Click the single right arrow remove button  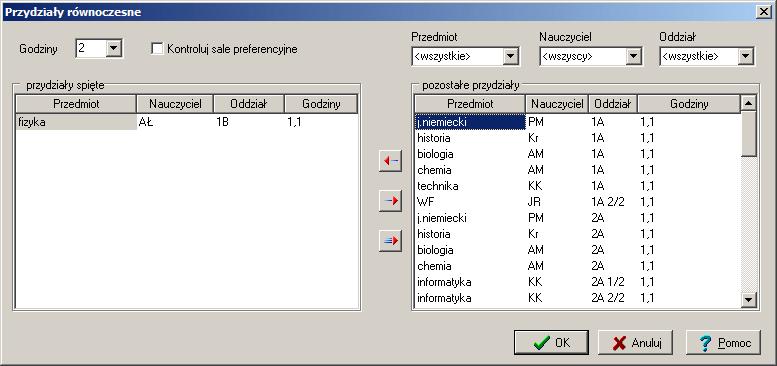(390, 201)
